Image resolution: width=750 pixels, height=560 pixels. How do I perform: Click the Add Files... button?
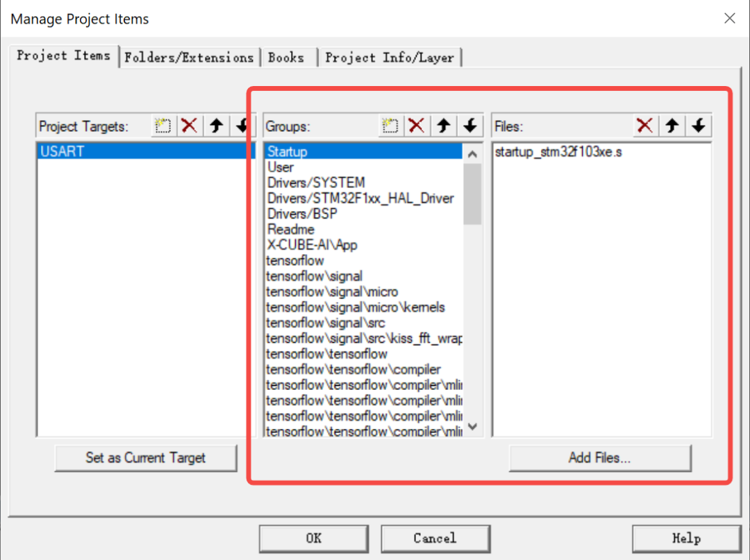tap(600, 458)
